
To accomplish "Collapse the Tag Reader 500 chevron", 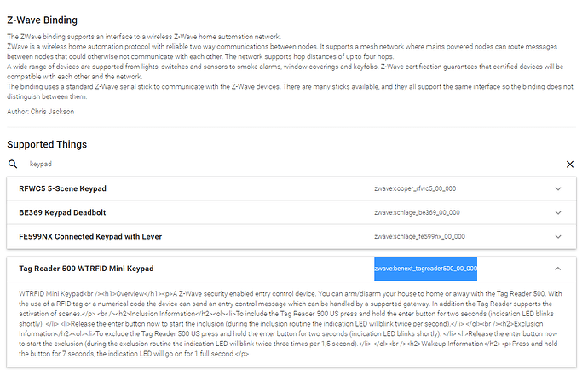I will [x=558, y=269].
